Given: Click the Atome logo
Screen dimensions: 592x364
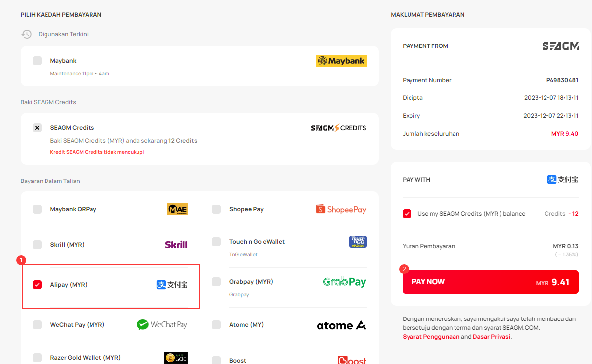Looking at the screenshot, I should pyautogui.click(x=341, y=325).
